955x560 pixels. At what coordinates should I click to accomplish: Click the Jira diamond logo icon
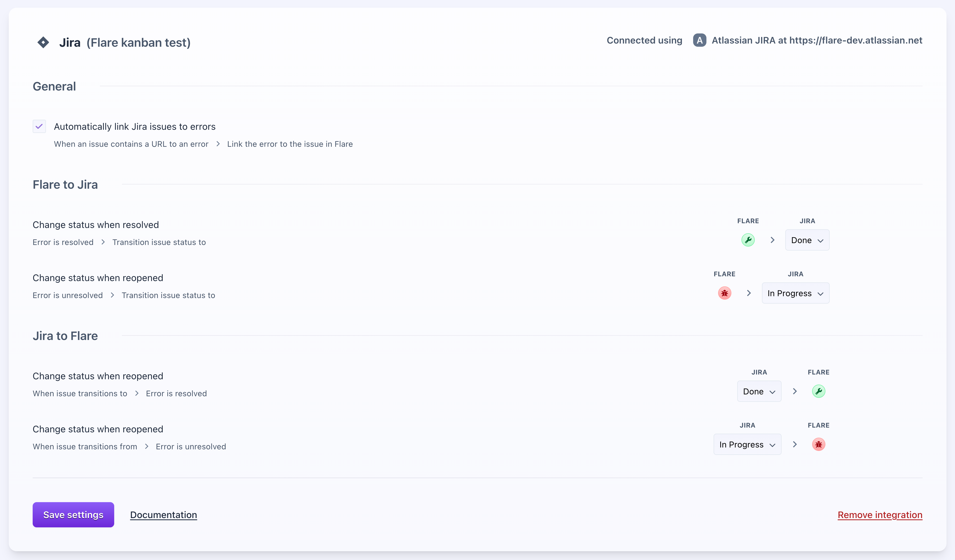[43, 42]
